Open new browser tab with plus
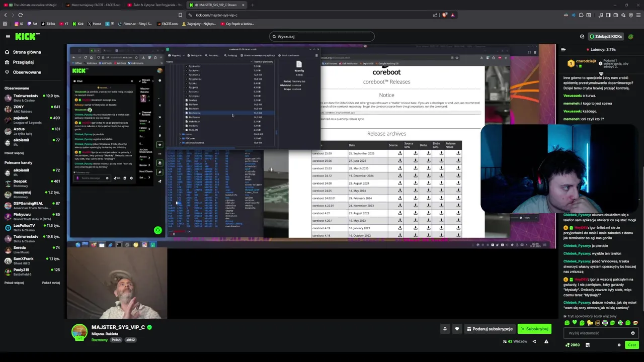 [252, 5]
